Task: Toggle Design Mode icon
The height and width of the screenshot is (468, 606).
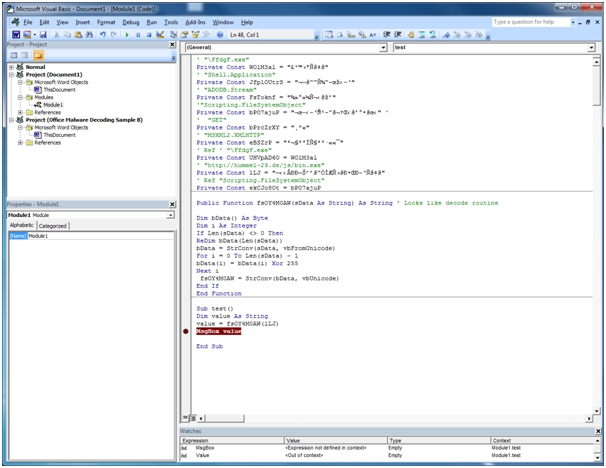Action: pyautogui.click(x=160, y=35)
